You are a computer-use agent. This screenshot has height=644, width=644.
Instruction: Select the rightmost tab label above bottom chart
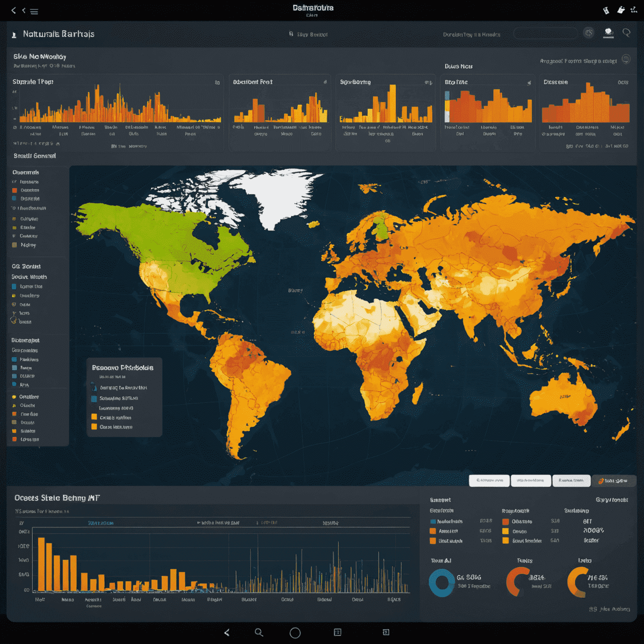[x=330, y=523]
